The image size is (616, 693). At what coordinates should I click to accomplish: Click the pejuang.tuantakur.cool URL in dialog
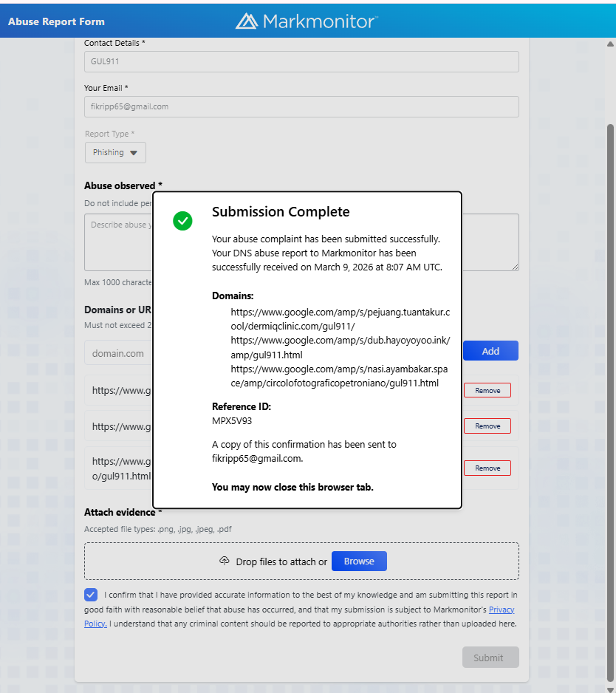tap(340, 319)
